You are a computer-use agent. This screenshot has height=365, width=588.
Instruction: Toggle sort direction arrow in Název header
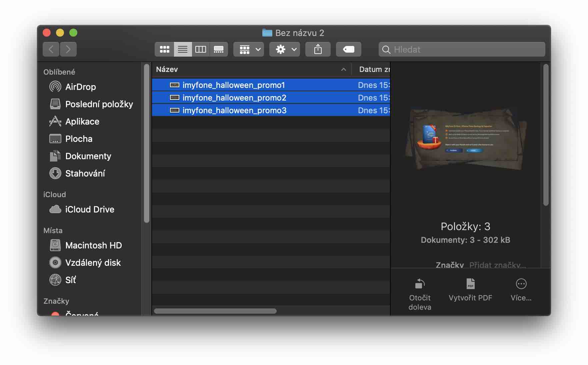click(x=344, y=70)
